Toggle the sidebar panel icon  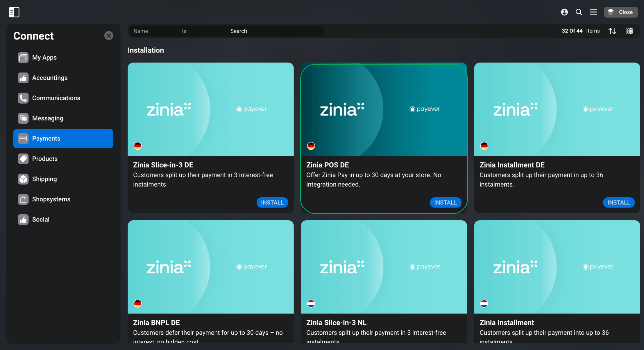click(14, 12)
